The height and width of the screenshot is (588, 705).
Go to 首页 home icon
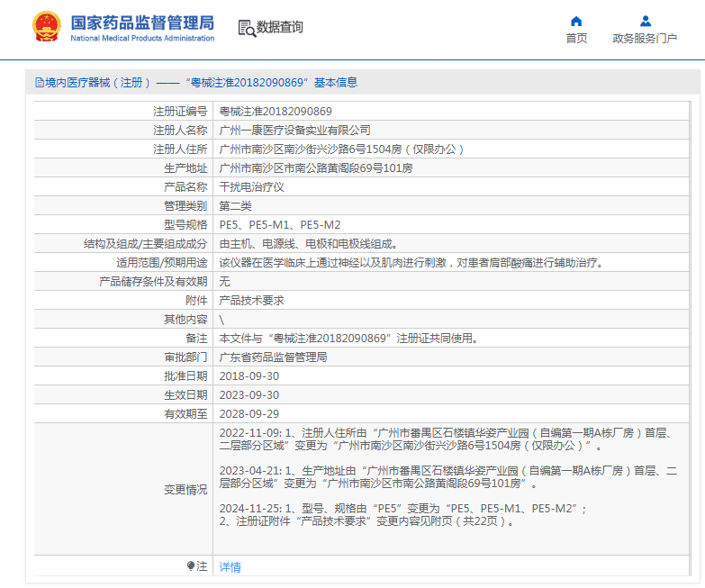click(x=576, y=21)
